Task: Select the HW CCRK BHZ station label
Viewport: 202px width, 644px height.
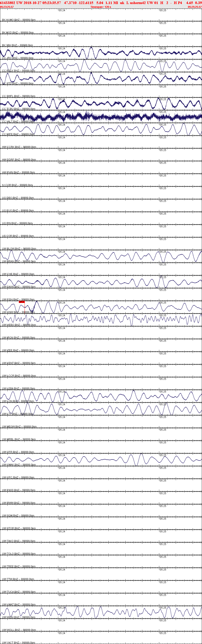Action: (19, 147)
